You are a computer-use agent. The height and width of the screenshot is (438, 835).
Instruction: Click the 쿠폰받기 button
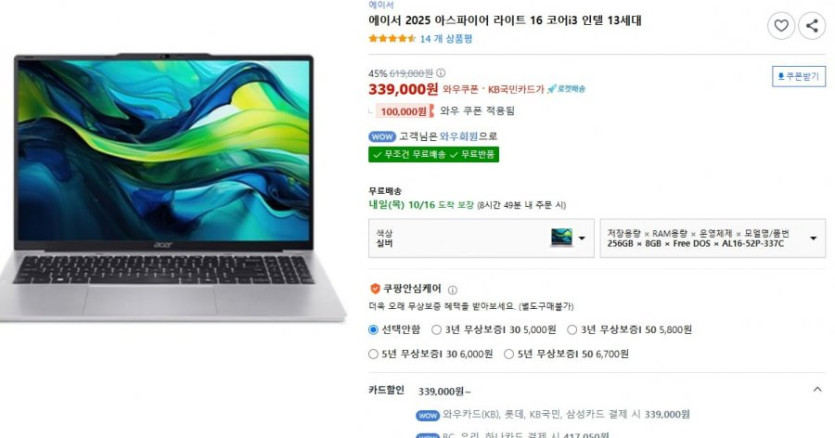coord(799,77)
